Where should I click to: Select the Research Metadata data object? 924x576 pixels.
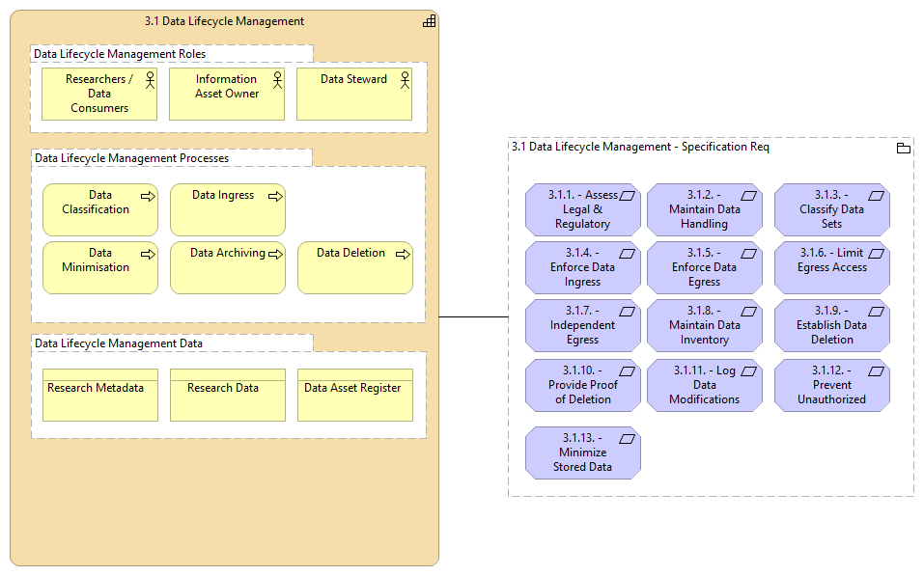(x=100, y=396)
